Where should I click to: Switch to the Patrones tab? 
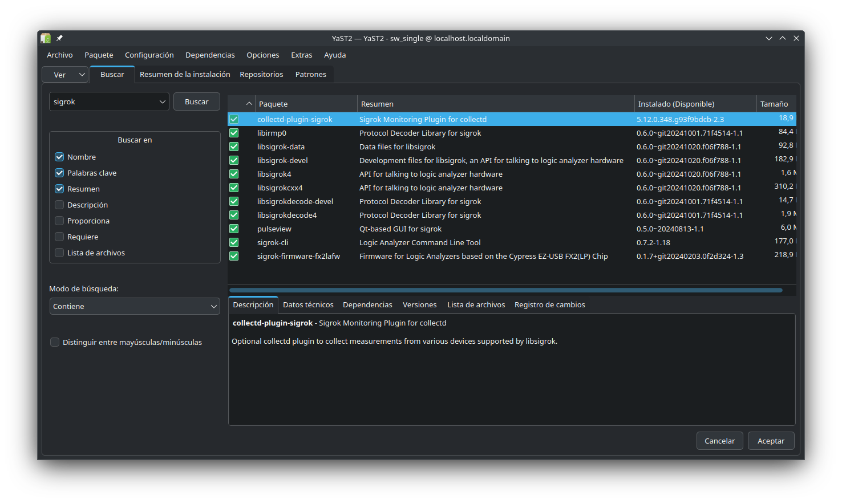click(x=311, y=74)
